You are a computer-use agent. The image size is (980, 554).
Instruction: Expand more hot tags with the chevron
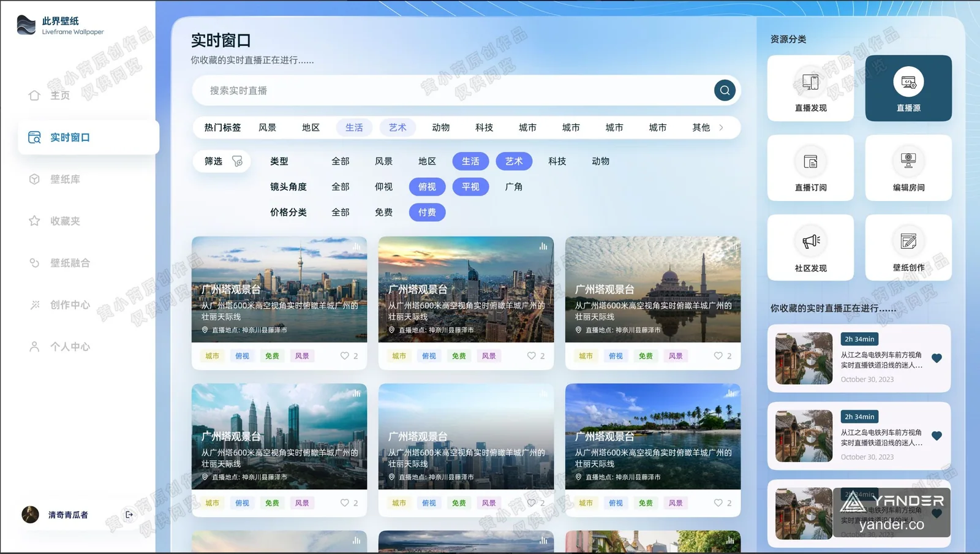(721, 127)
